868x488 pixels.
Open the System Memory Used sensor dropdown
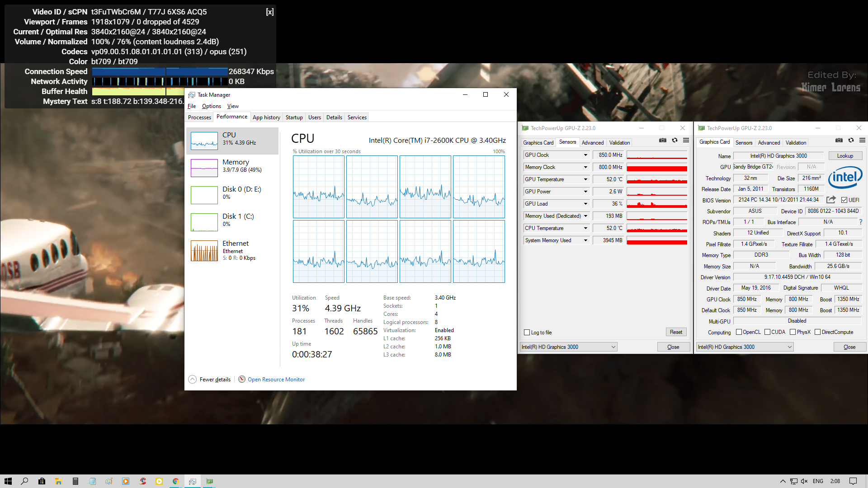coord(585,240)
